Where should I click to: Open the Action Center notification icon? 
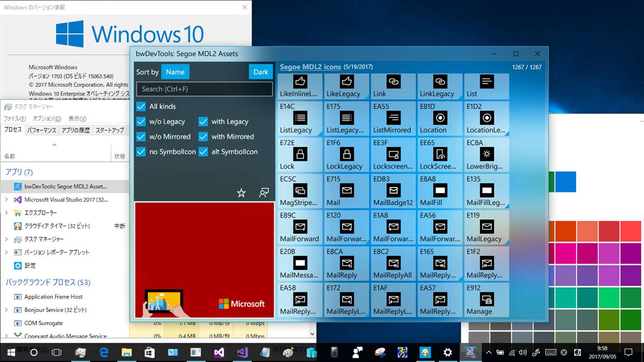click(628, 352)
